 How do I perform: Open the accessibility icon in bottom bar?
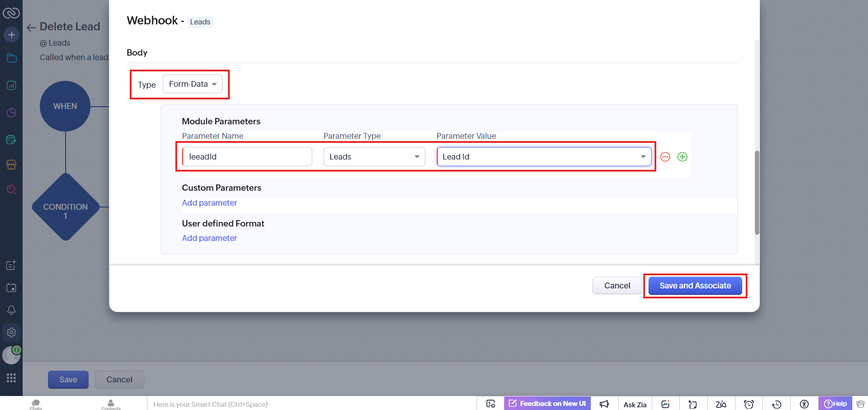(804, 404)
